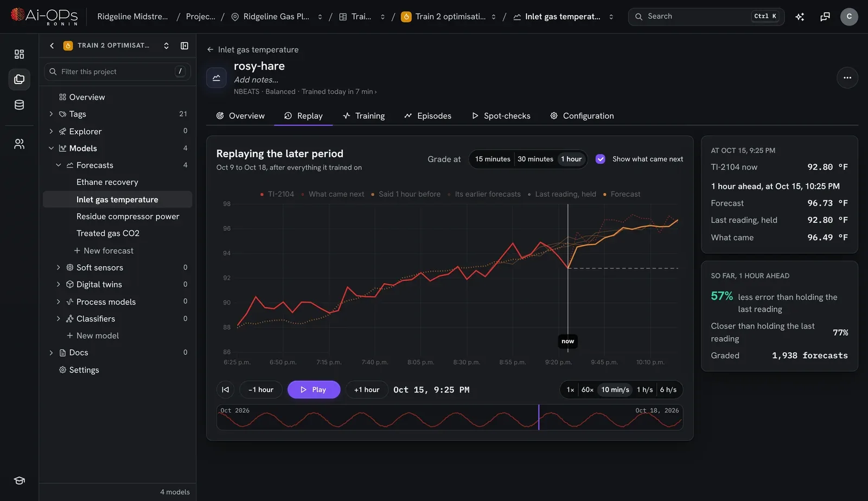
Task: Click the search magnifier icon in top bar
Action: coord(639,17)
